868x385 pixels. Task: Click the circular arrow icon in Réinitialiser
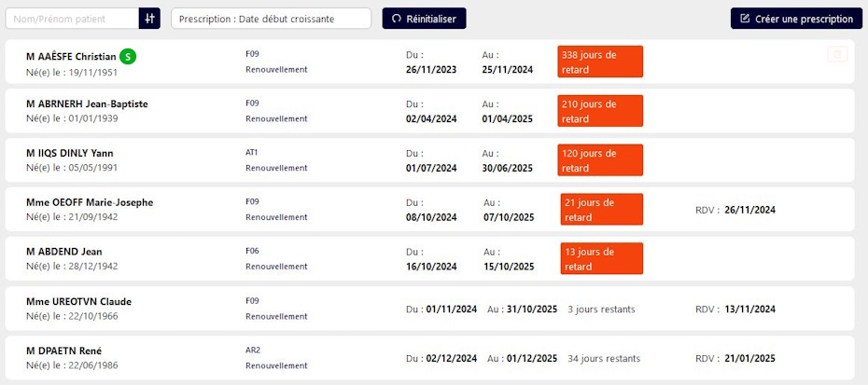pos(396,19)
